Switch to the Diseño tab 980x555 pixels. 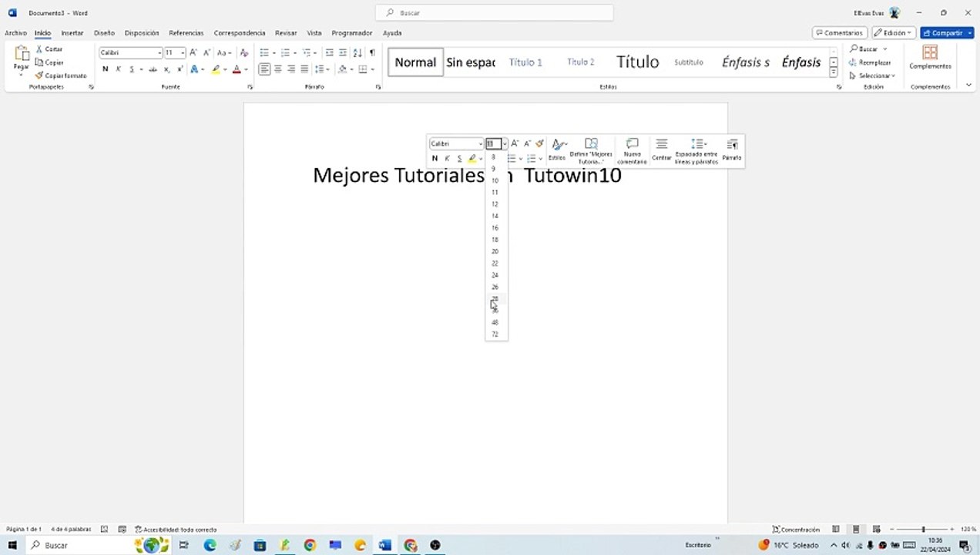(104, 33)
